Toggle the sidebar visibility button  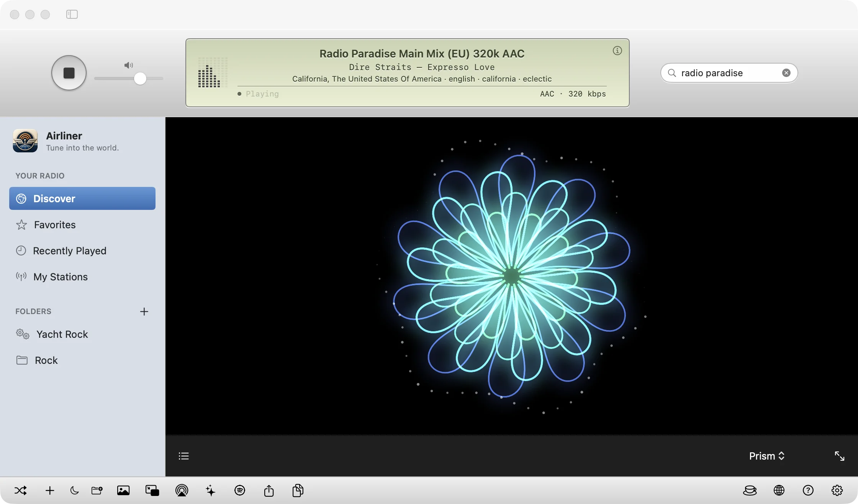(x=72, y=15)
